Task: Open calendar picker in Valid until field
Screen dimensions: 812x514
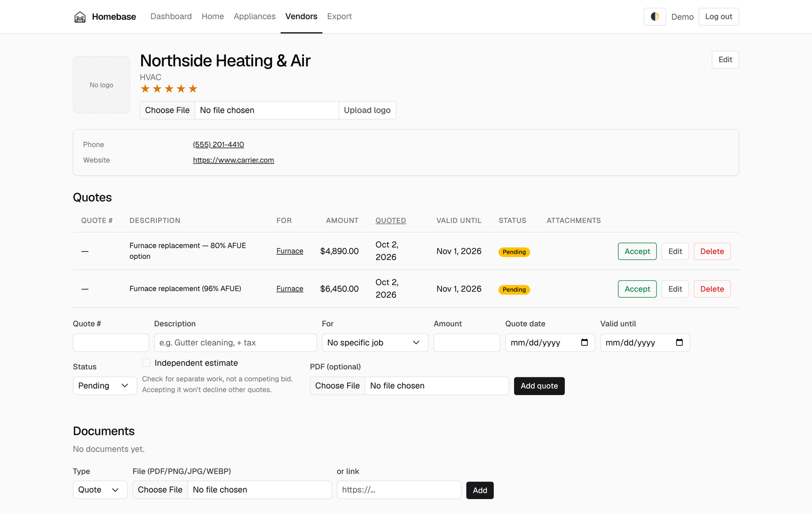Action: (x=679, y=342)
